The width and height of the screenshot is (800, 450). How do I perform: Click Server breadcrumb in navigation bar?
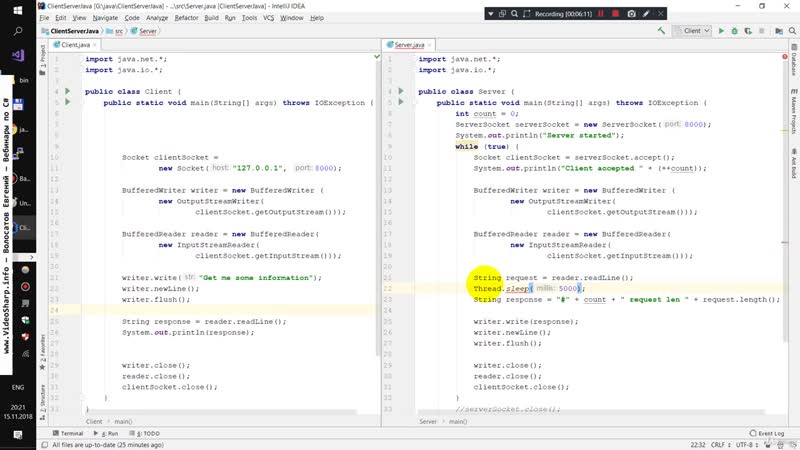[x=144, y=31]
